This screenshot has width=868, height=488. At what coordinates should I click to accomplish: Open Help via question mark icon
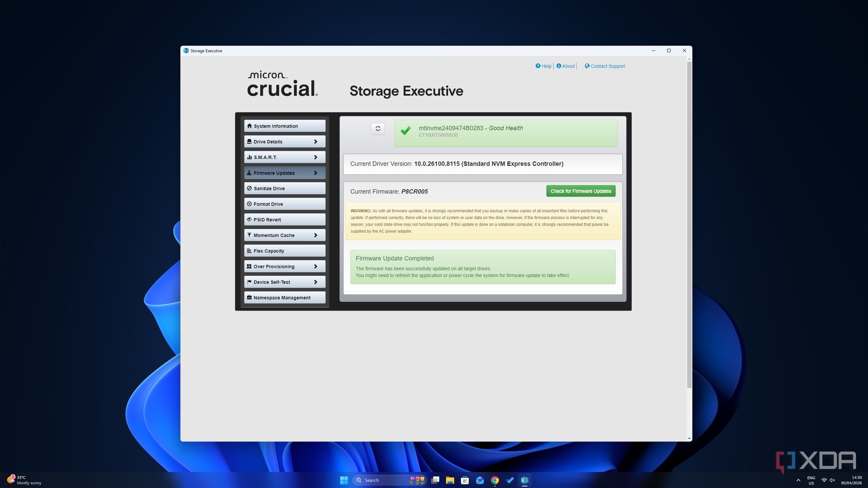pyautogui.click(x=538, y=66)
